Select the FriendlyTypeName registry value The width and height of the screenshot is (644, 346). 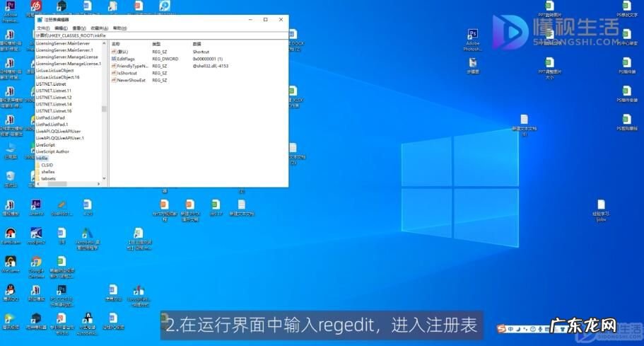click(x=131, y=67)
